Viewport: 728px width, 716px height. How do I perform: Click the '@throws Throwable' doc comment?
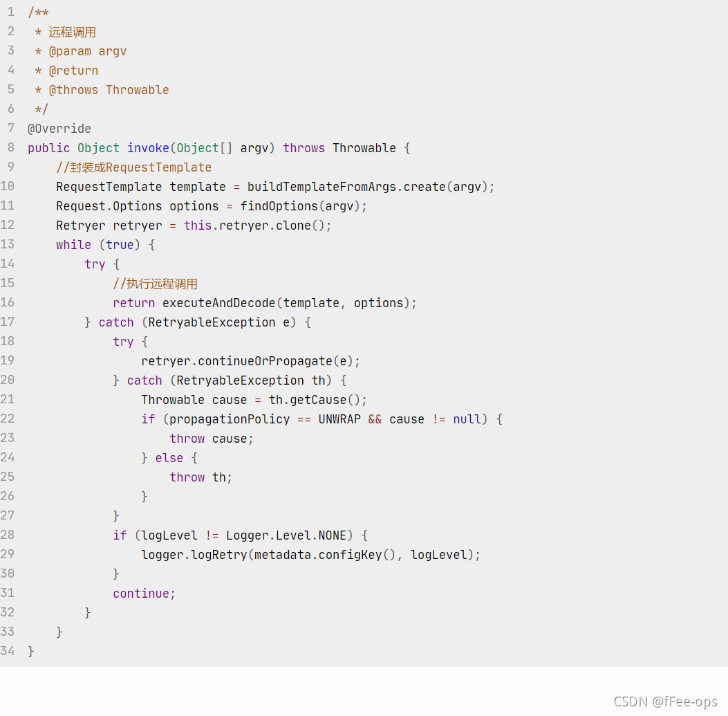click(109, 90)
